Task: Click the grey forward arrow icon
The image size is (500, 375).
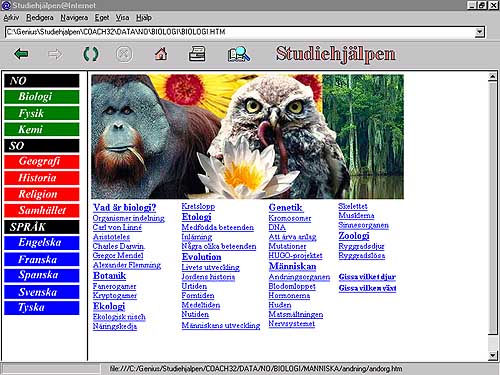Action: click(x=55, y=54)
